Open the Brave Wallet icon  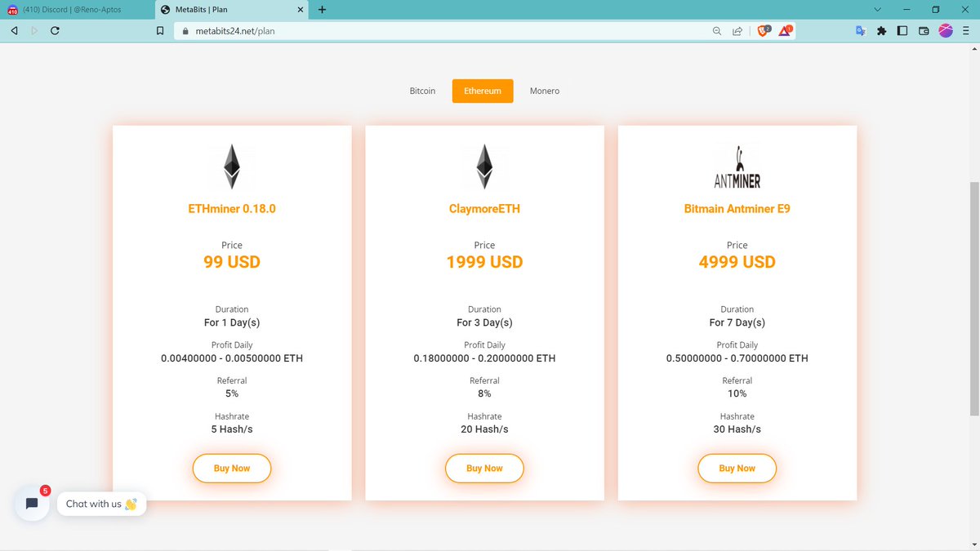click(x=924, y=31)
